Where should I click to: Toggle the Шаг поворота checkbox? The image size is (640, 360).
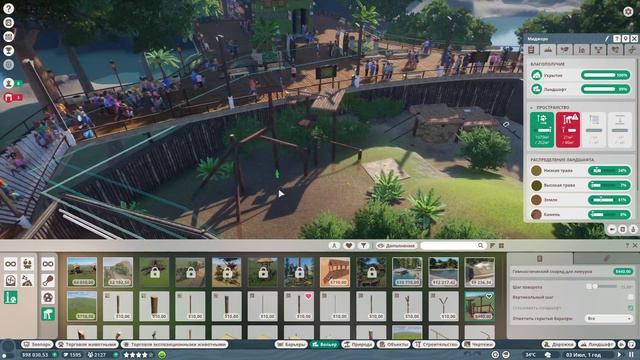[589, 287]
